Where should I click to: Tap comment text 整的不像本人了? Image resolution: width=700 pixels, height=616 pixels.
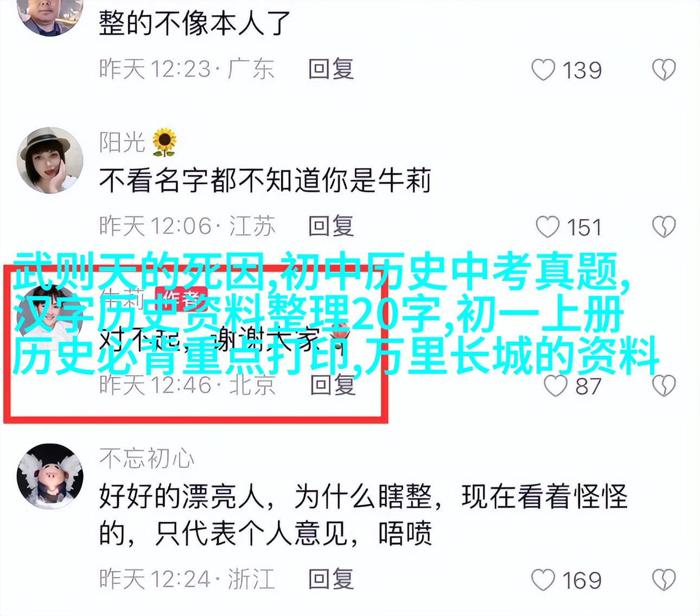click(195, 23)
